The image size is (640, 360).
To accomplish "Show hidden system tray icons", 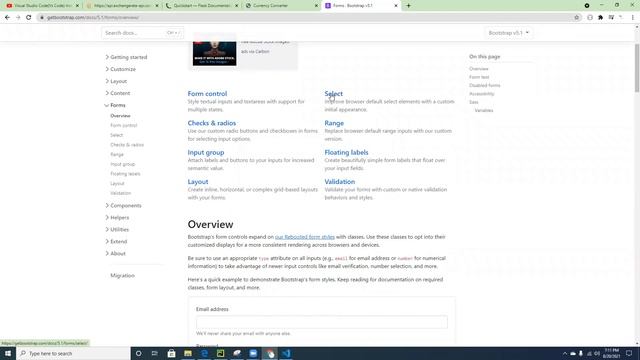I will (565, 353).
